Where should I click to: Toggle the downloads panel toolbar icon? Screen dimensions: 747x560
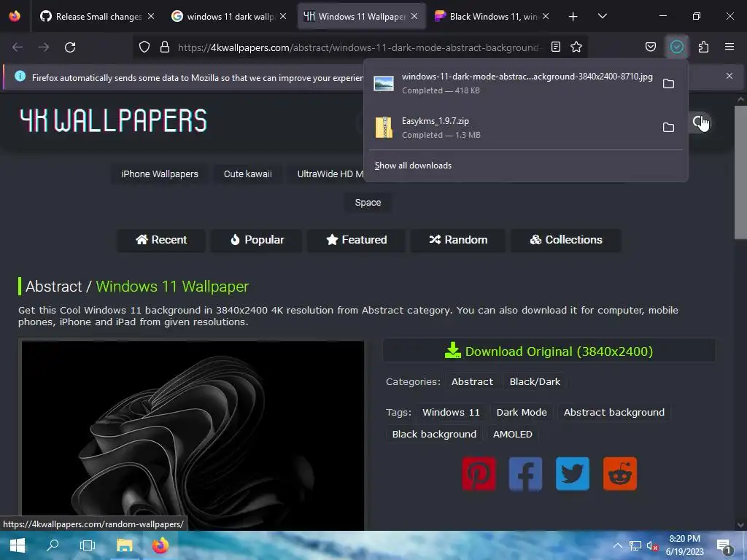677,47
